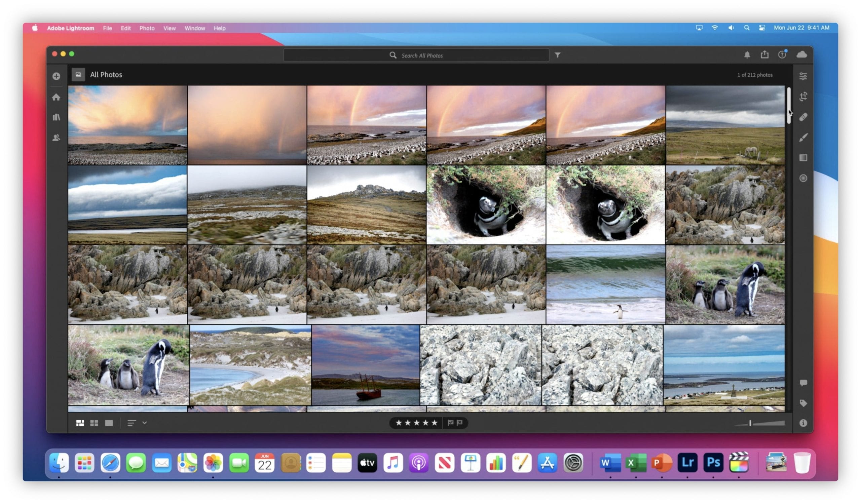Select the Healing Brush bandage tool

803,117
